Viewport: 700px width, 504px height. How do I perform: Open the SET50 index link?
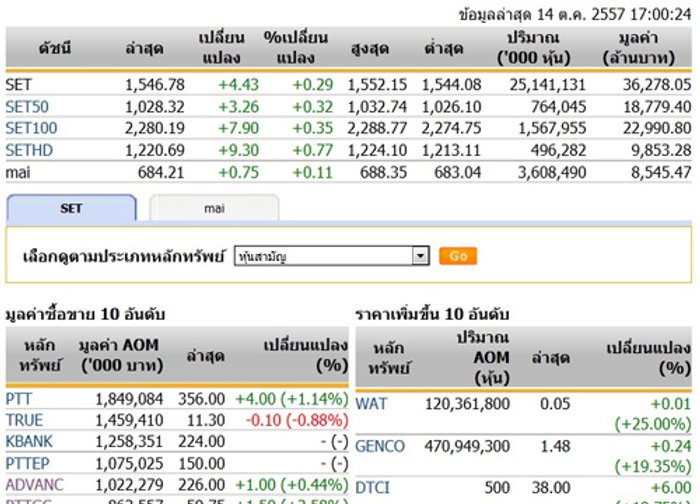pos(27,107)
